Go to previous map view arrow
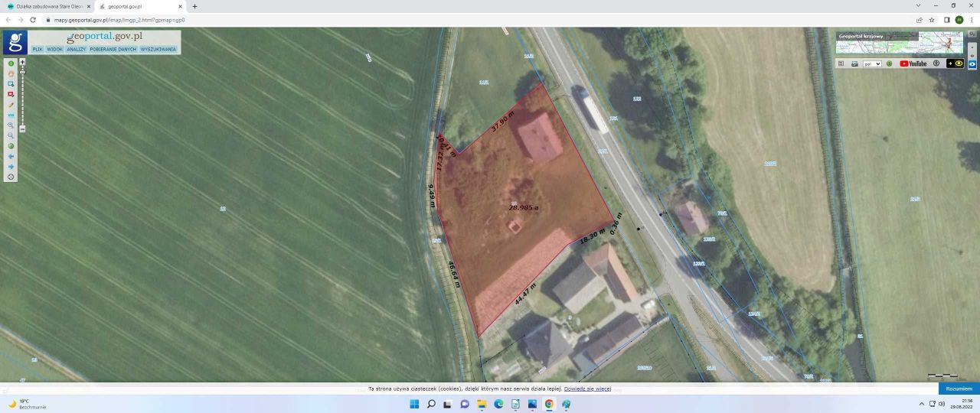 click(x=11, y=156)
